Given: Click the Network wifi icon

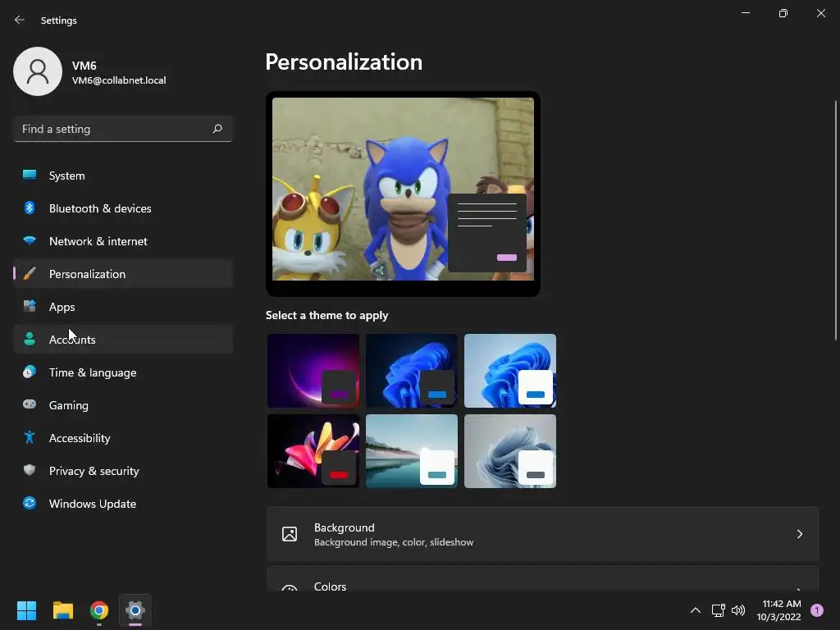Looking at the screenshot, I should tap(30, 240).
